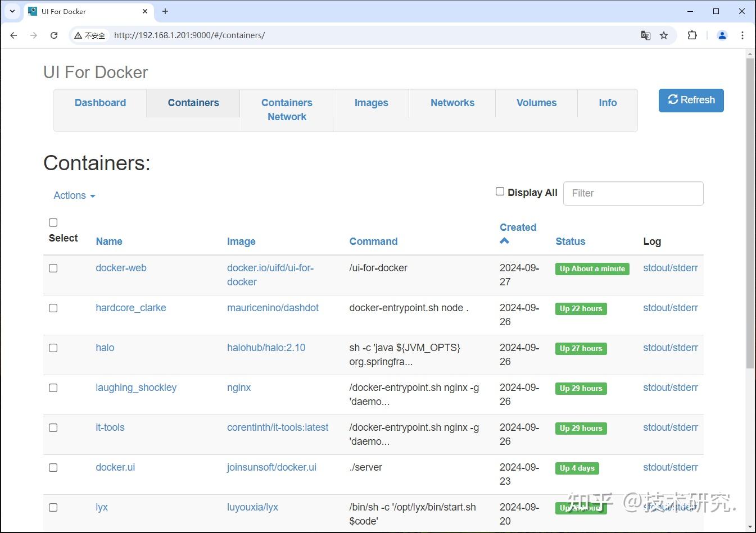Enable the Display All checkbox
The image size is (756, 533).
[x=500, y=191]
